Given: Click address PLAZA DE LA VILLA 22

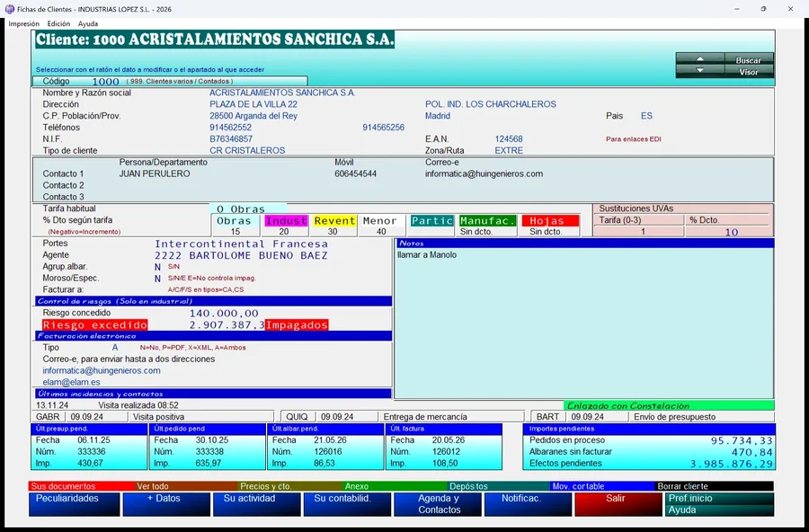Looking at the screenshot, I should [253, 104].
